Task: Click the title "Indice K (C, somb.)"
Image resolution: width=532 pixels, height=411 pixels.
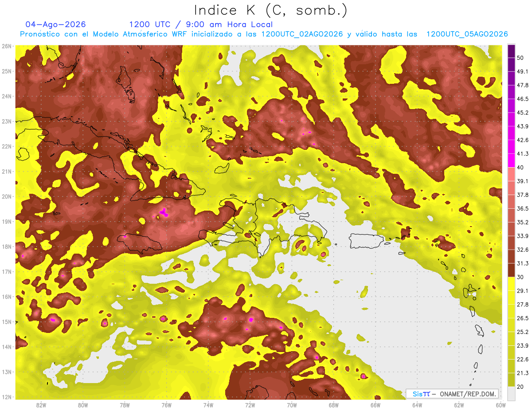Action: 271,10
